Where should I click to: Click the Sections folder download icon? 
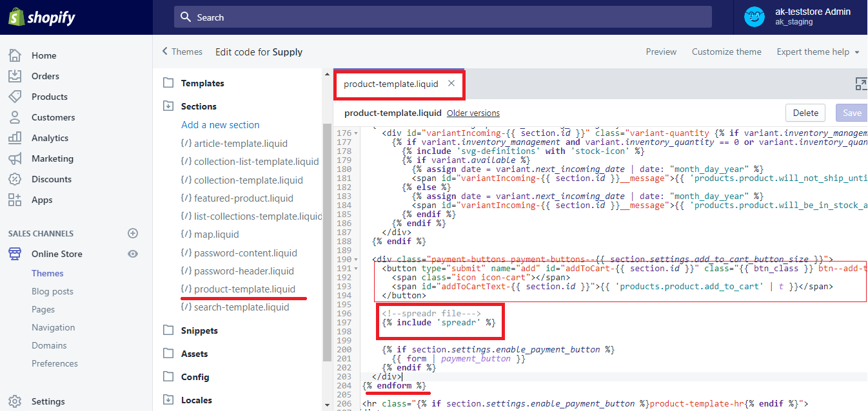[168, 106]
